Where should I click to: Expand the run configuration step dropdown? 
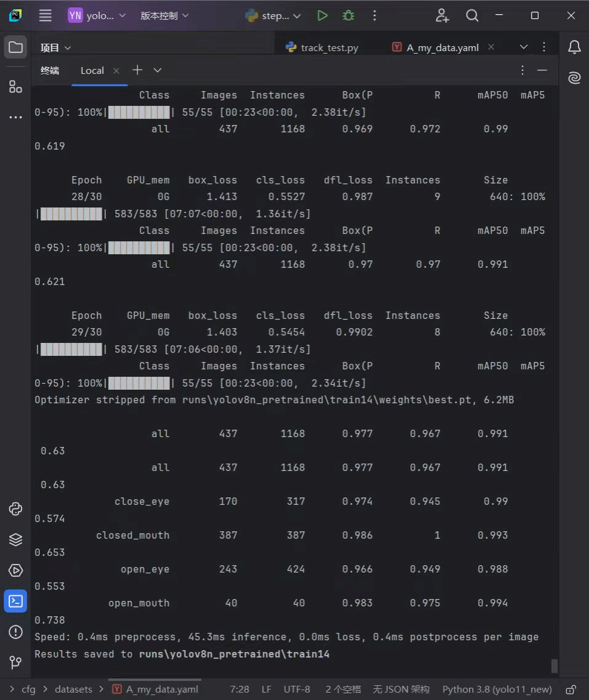coord(273,15)
